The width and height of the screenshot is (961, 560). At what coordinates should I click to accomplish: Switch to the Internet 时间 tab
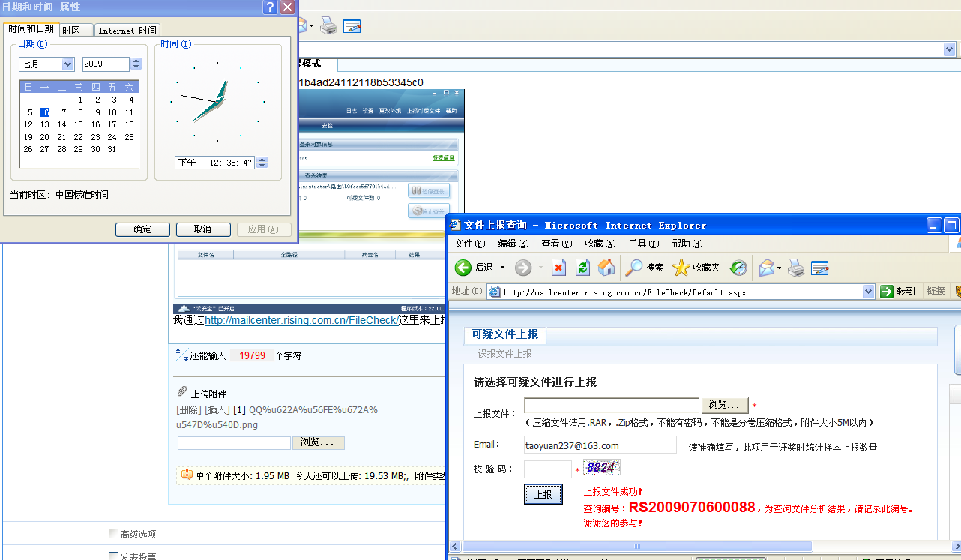coord(127,31)
